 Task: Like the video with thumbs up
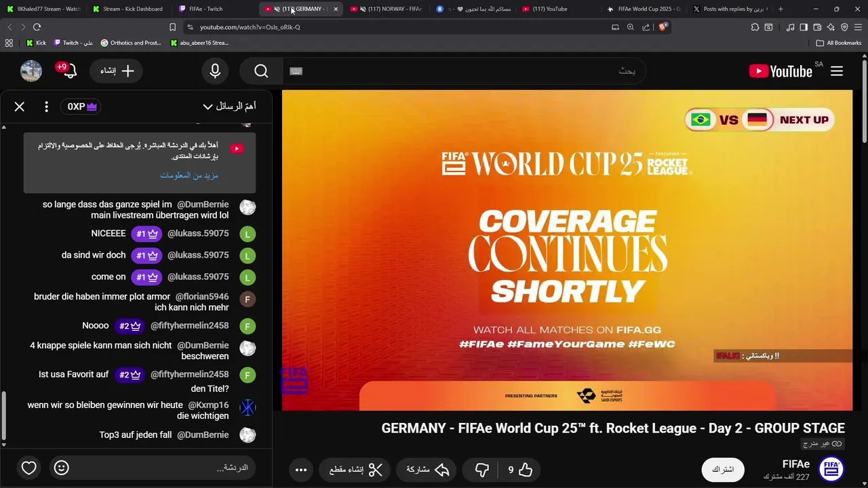click(519, 469)
